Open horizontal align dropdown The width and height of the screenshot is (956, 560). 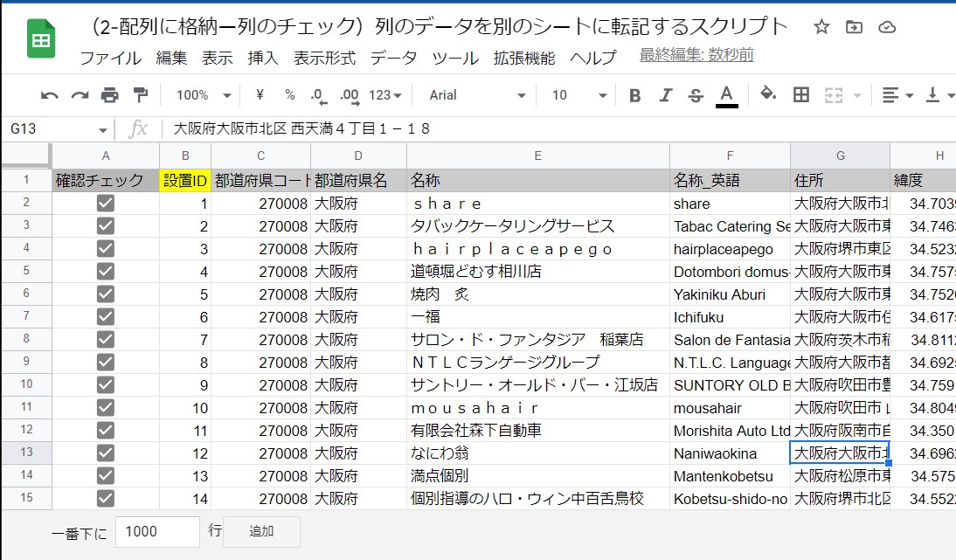pyautogui.click(x=897, y=95)
